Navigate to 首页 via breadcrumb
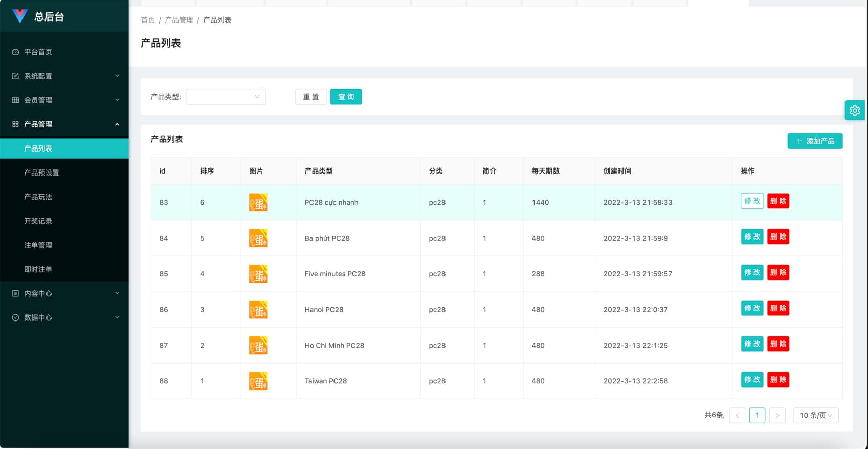Image resolution: width=868 pixels, height=449 pixels. 147,20
